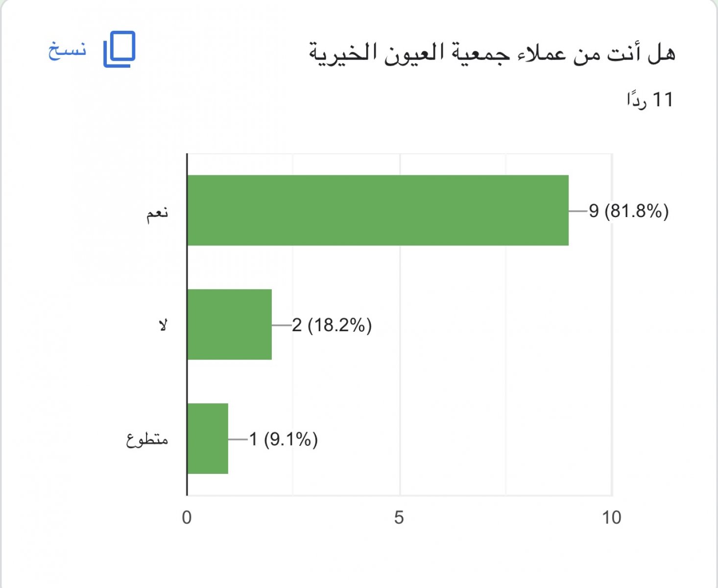Click the نسخ copy link
This screenshot has height=588, width=718.
coord(67,50)
